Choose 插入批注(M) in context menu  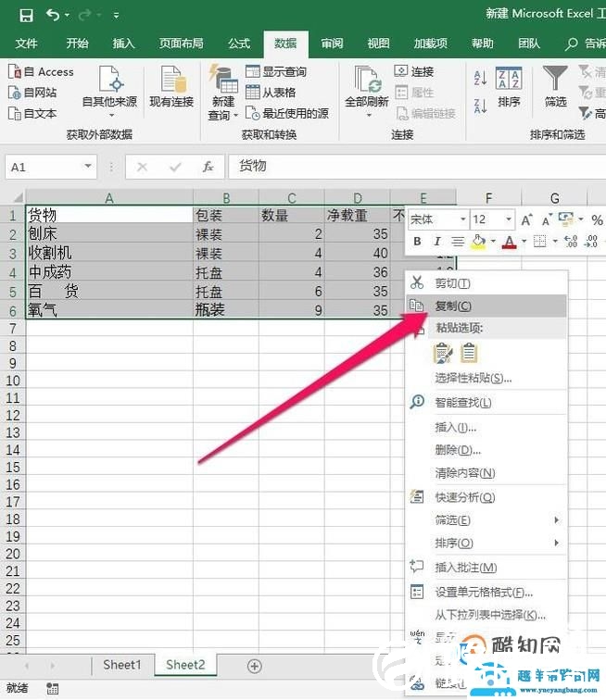click(x=486, y=568)
